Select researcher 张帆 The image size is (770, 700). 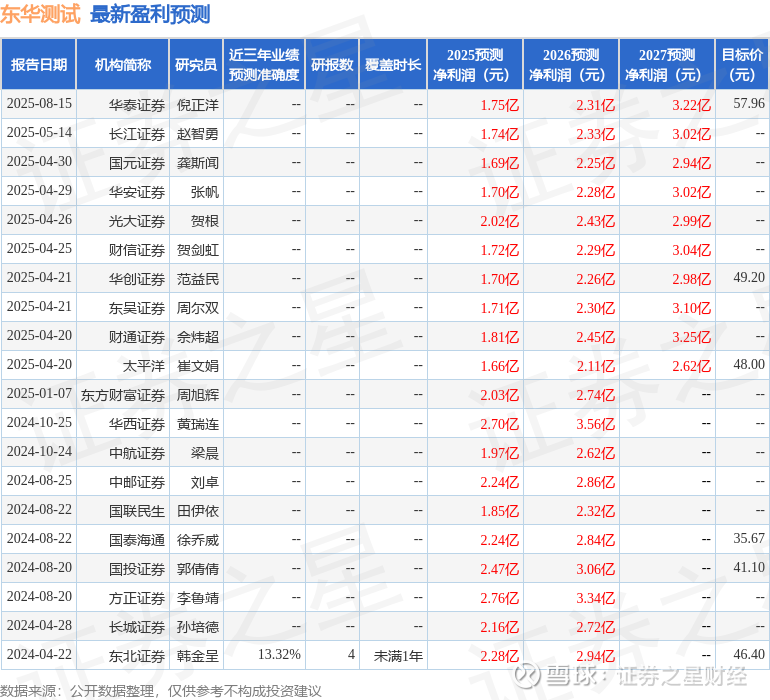[x=205, y=192]
